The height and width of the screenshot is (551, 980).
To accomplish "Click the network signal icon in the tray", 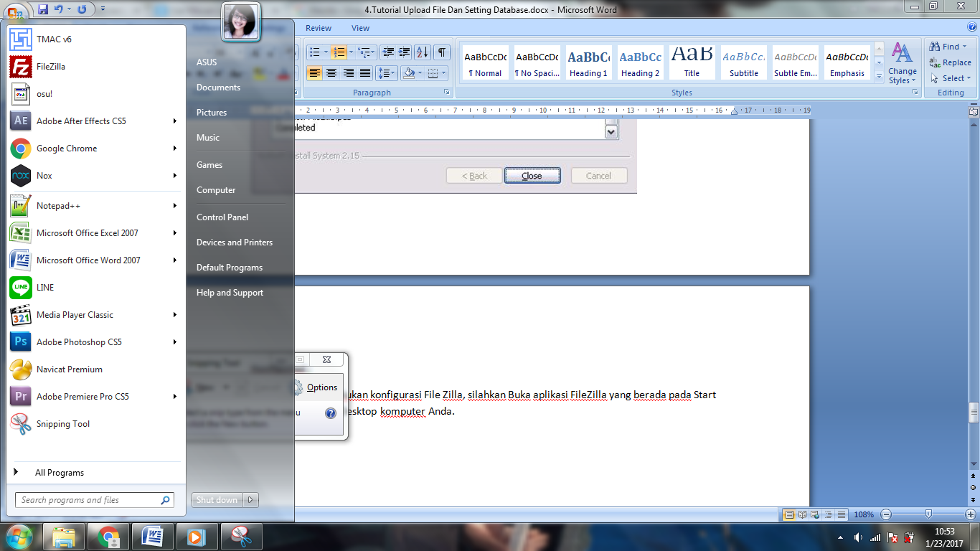I will click(x=875, y=537).
